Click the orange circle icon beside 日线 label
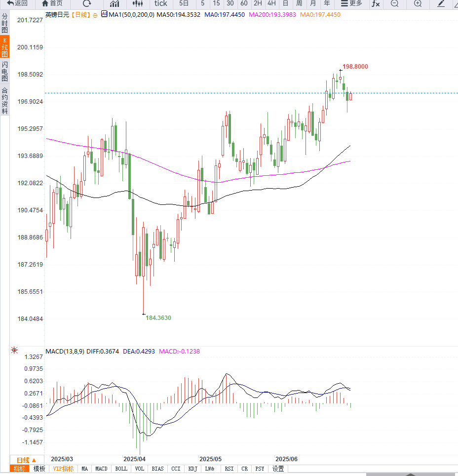The height and width of the screenshot is (476, 458). (95, 15)
